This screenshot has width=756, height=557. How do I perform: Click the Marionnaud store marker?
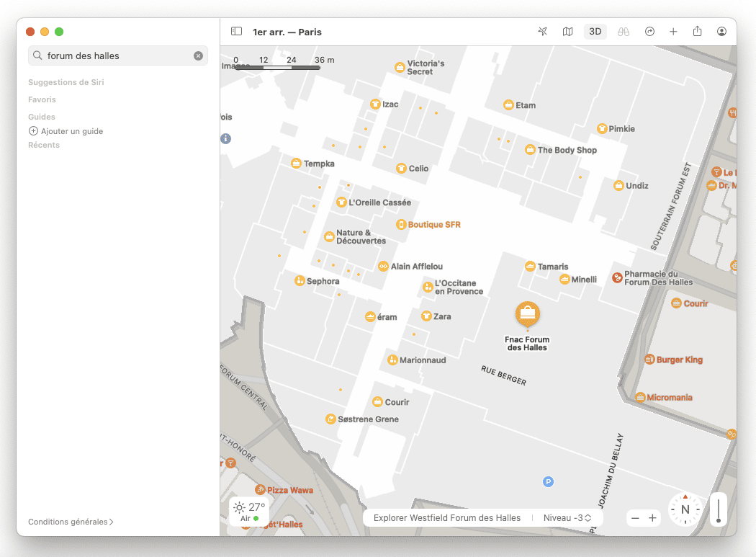[x=392, y=360]
